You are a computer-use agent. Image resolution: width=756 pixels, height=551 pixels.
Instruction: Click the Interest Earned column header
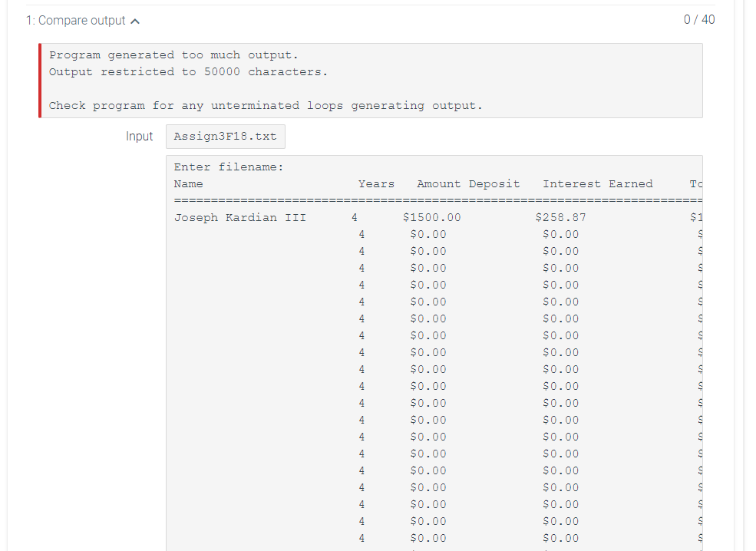pos(597,183)
